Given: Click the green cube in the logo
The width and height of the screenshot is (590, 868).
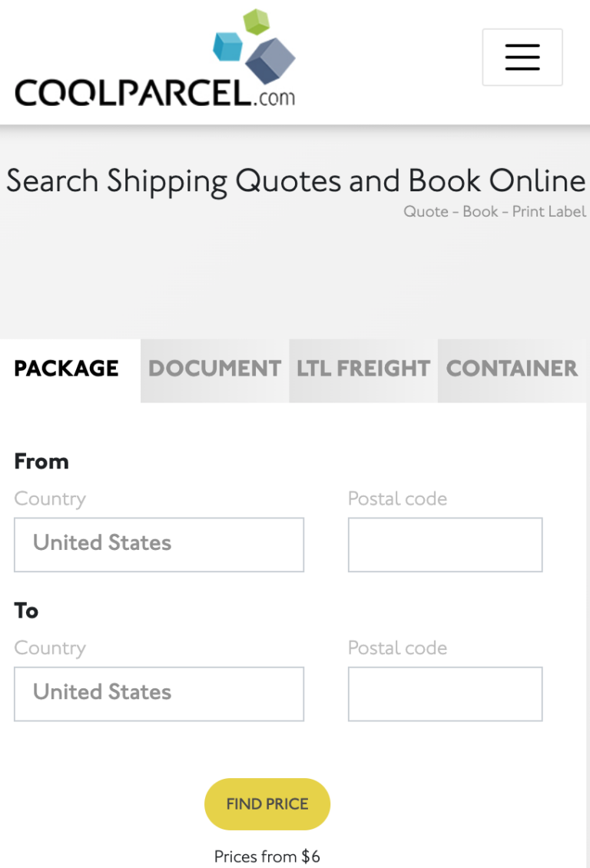Looking at the screenshot, I should (x=256, y=22).
